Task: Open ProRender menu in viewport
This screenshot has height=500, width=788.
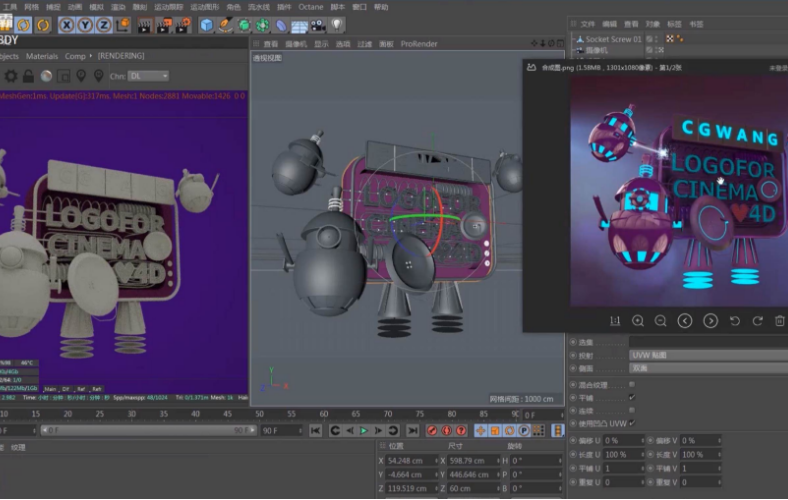Action: click(x=419, y=44)
